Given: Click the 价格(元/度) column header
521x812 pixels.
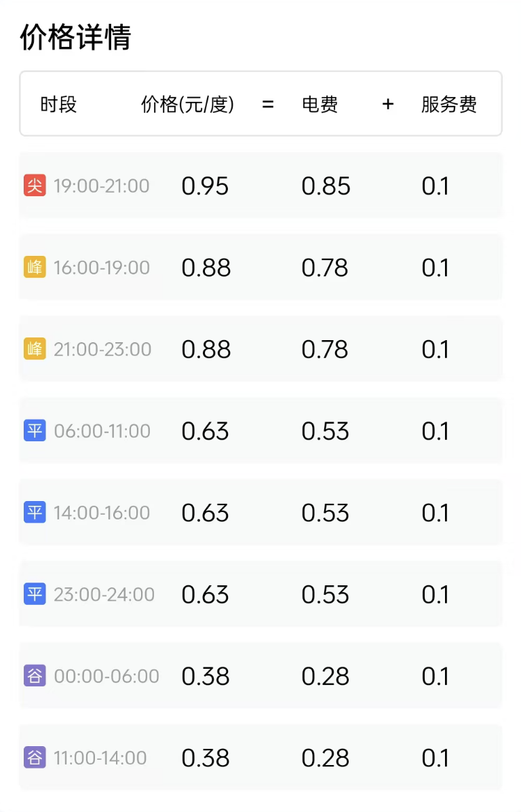Looking at the screenshot, I should (x=187, y=105).
